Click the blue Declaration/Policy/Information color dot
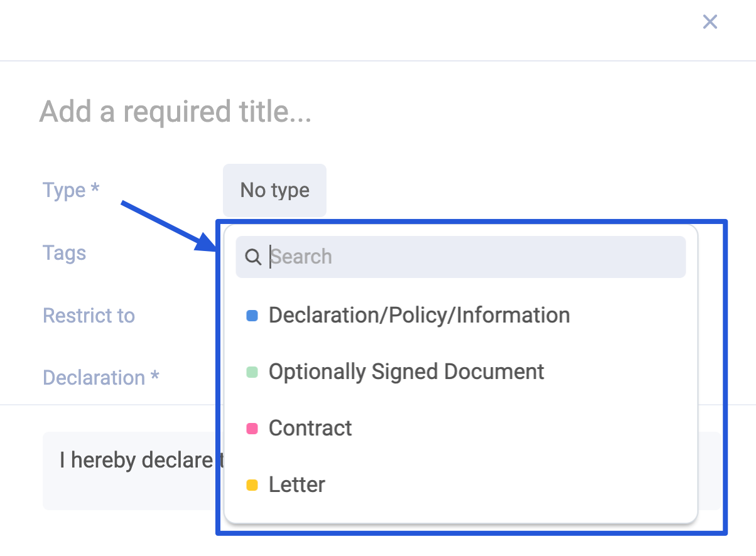 coord(252,316)
